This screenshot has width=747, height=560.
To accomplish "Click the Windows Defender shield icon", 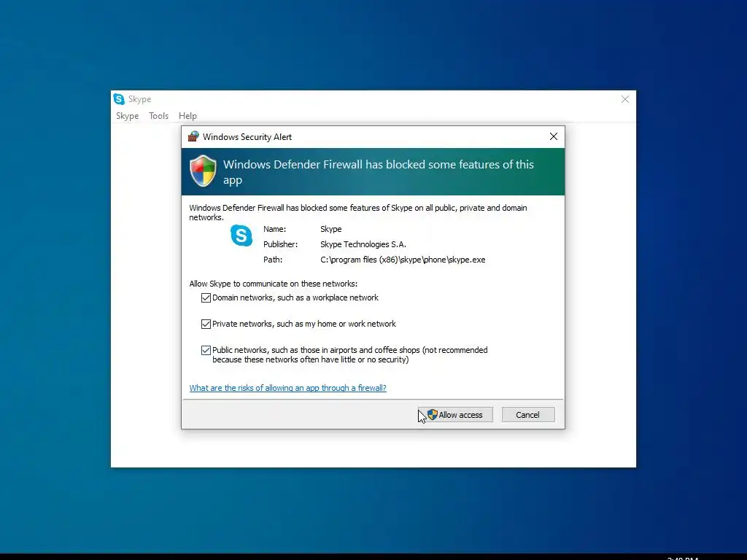I will click(204, 171).
